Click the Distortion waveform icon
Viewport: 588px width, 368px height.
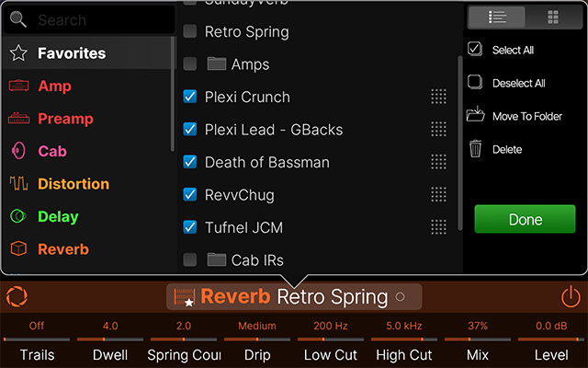click(x=18, y=184)
